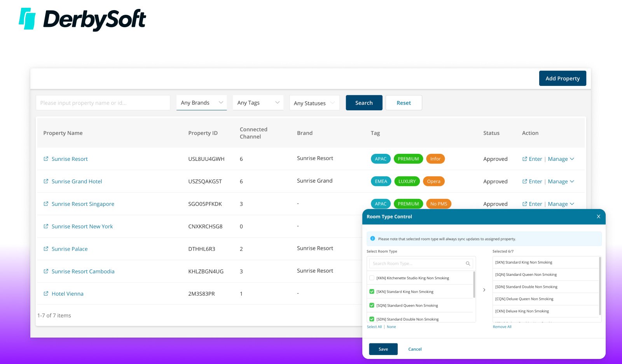Uncheck Standard Double Non Smoking checkbox

(372, 319)
